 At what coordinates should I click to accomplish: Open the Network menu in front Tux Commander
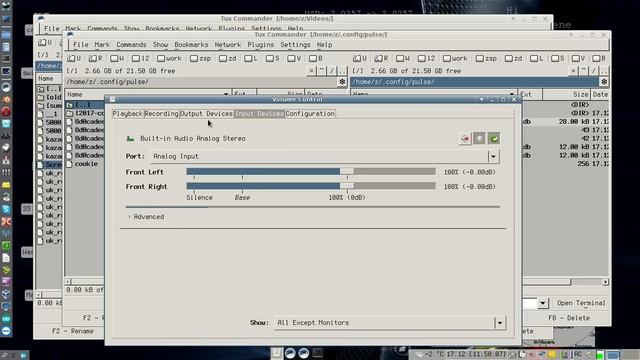228,45
